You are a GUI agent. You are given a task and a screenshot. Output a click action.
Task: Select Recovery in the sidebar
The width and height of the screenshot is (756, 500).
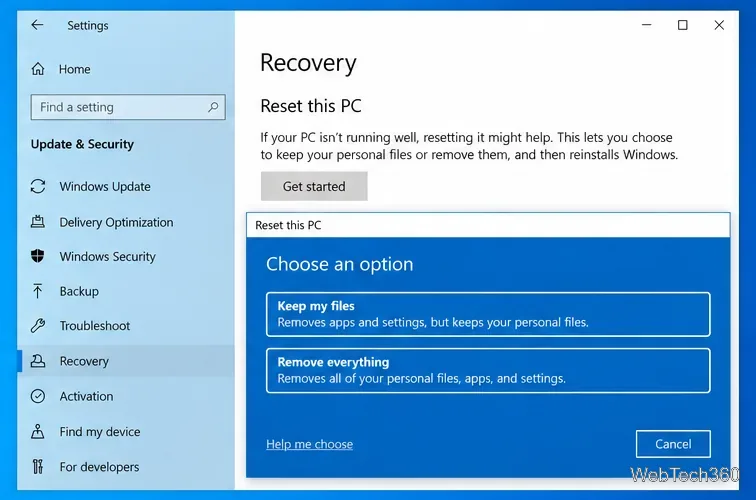(x=126, y=361)
